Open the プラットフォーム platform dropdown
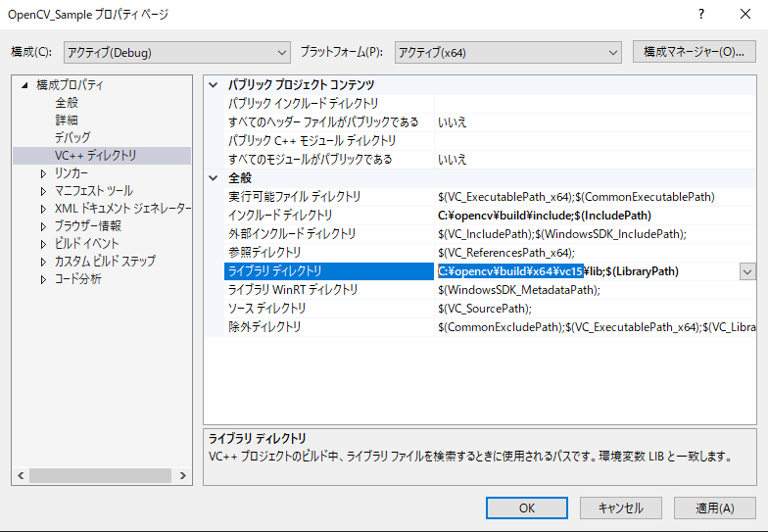Viewport: 768px width, 532px height. 507,53
